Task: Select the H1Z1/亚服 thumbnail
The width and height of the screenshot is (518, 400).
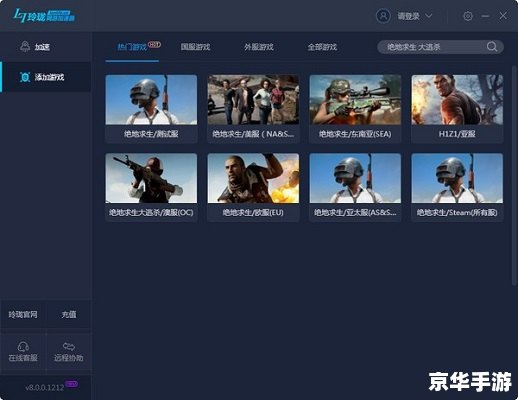Action: point(457,100)
